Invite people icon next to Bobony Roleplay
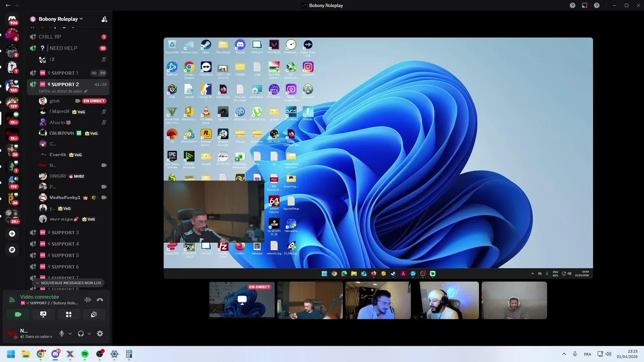 tap(104, 19)
